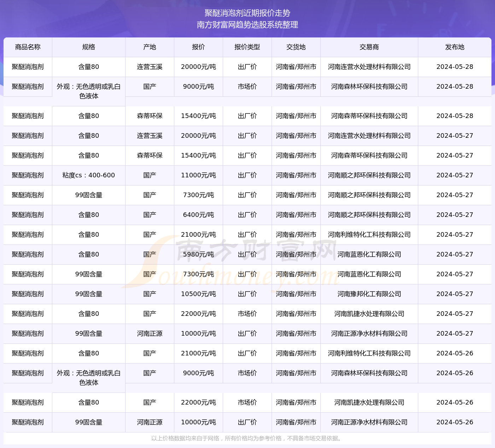Select 22000元/吨 in the 2024-05-26 row
Image resolution: width=495 pixels, height=448 pixels.
pyautogui.click(x=198, y=402)
